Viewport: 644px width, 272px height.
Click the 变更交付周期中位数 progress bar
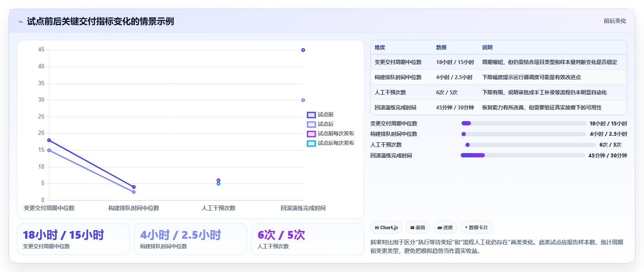tap(524, 123)
